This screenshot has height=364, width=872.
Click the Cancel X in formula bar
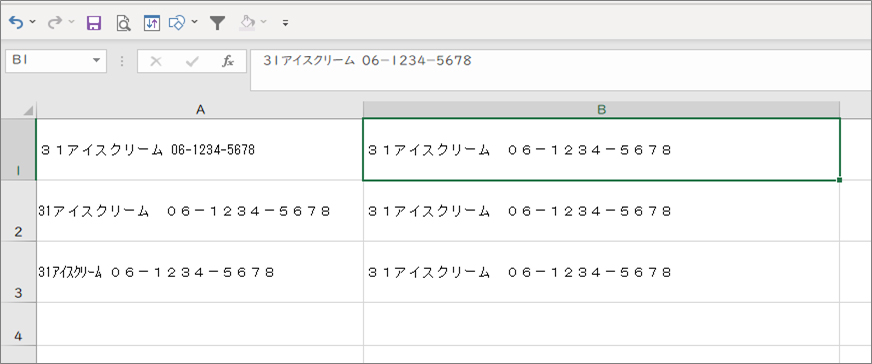pyautogui.click(x=156, y=62)
